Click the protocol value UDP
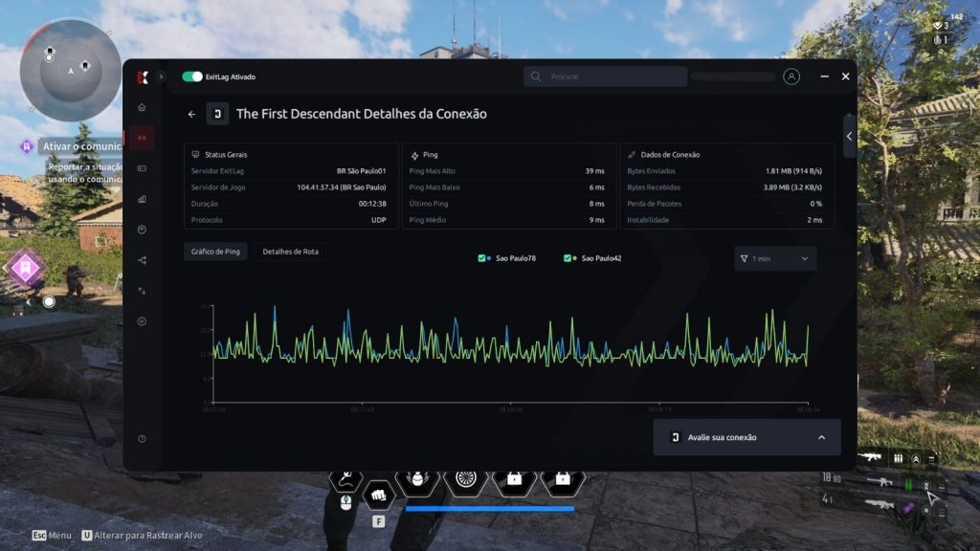Screen dimensions: 980x551 tap(379, 220)
